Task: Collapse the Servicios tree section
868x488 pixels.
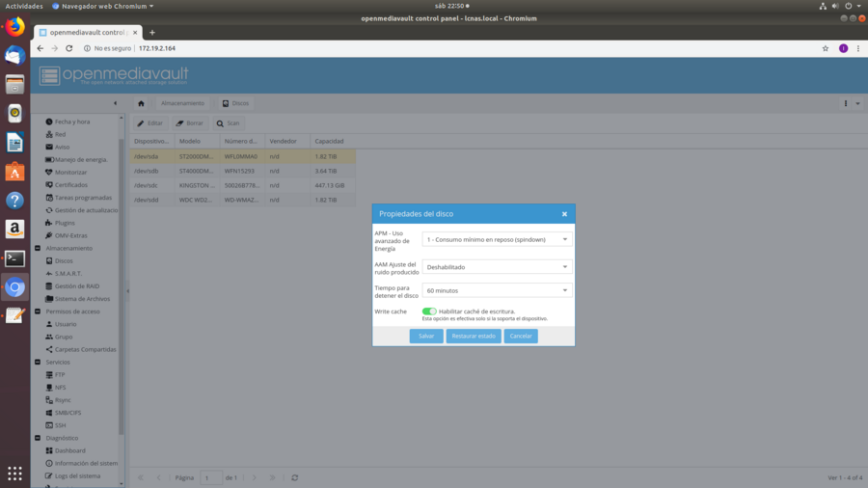Action: tap(38, 362)
